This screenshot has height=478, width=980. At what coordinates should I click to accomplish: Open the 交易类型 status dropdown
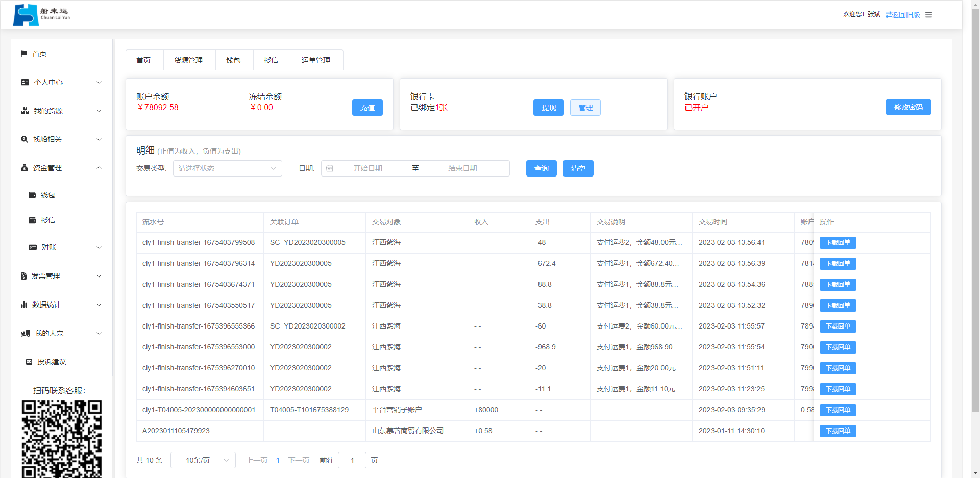coord(228,168)
